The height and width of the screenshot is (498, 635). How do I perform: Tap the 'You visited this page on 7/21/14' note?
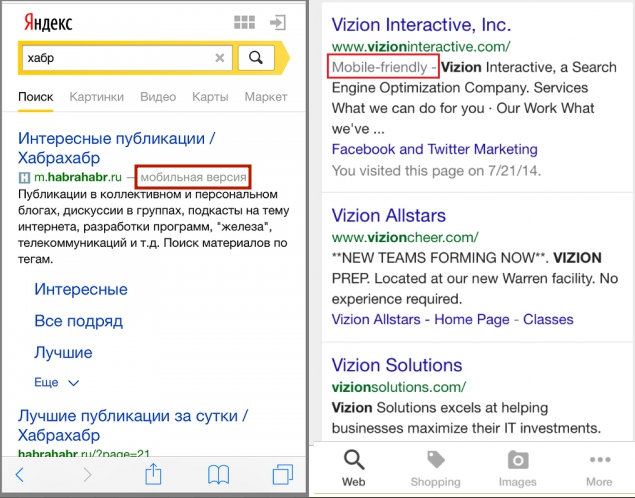pos(436,170)
